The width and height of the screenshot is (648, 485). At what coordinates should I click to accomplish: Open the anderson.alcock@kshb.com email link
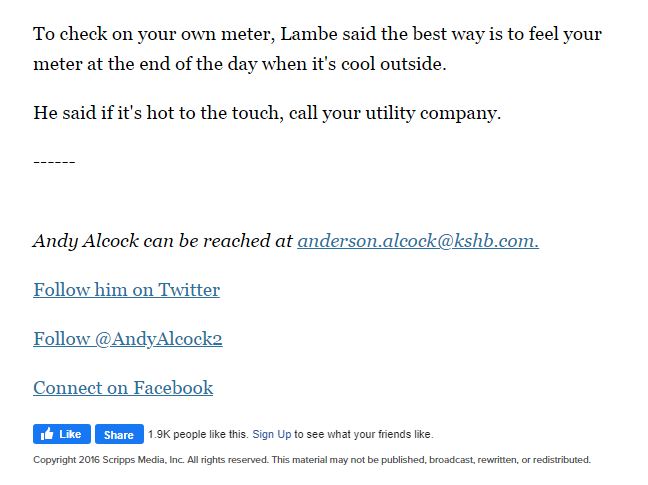tap(418, 241)
